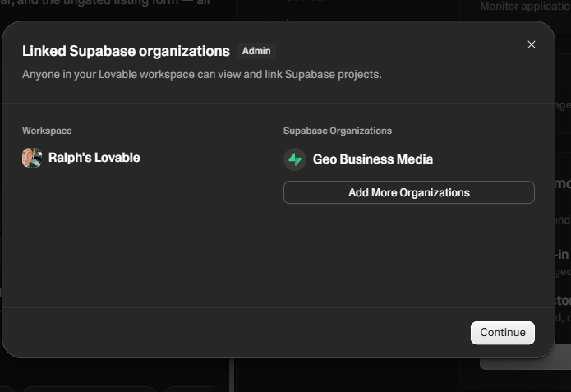Click Ralph's Lovable workspace avatar
The width and height of the screenshot is (571, 392).
click(32, 158)
